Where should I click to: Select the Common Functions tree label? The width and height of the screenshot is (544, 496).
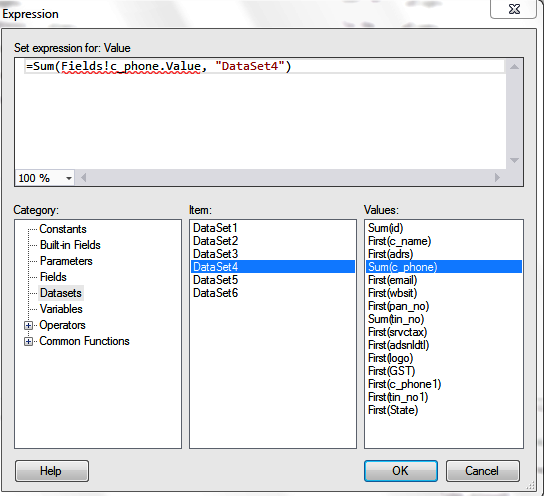[x=84, y=341]
